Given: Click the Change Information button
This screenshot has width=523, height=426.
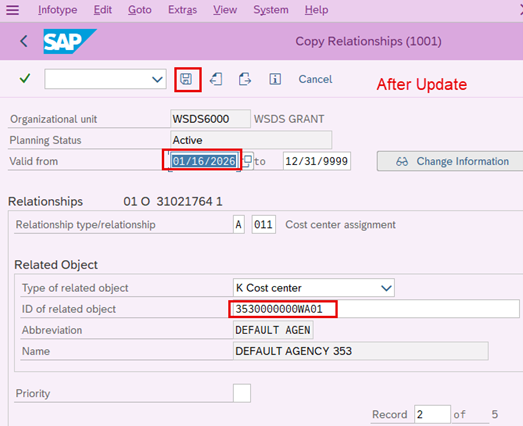Looking at the screenshot, I should pos(450,161).
